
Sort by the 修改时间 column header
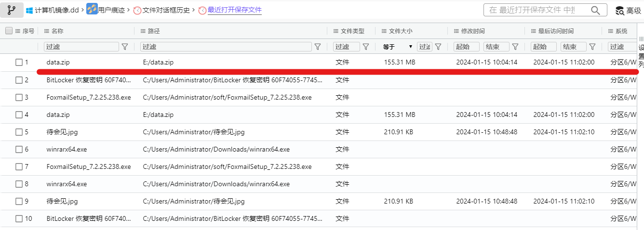(473, 31)
